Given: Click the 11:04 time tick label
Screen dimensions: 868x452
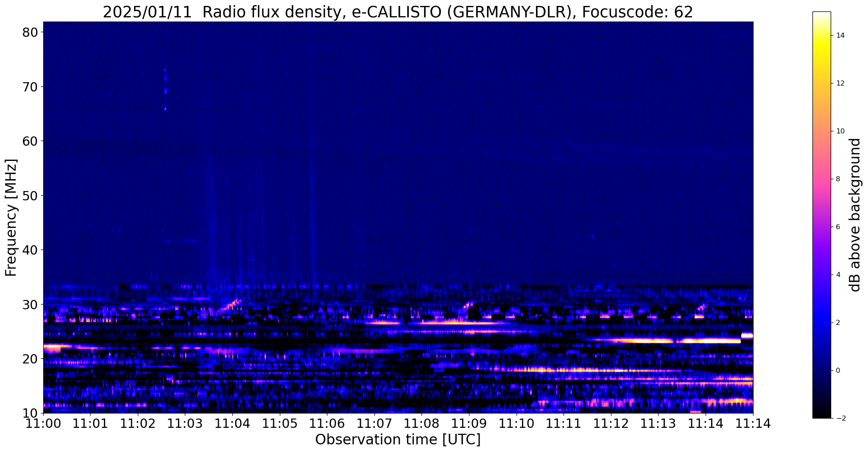Looking at the screenshot, I should [x=232, y=423].
